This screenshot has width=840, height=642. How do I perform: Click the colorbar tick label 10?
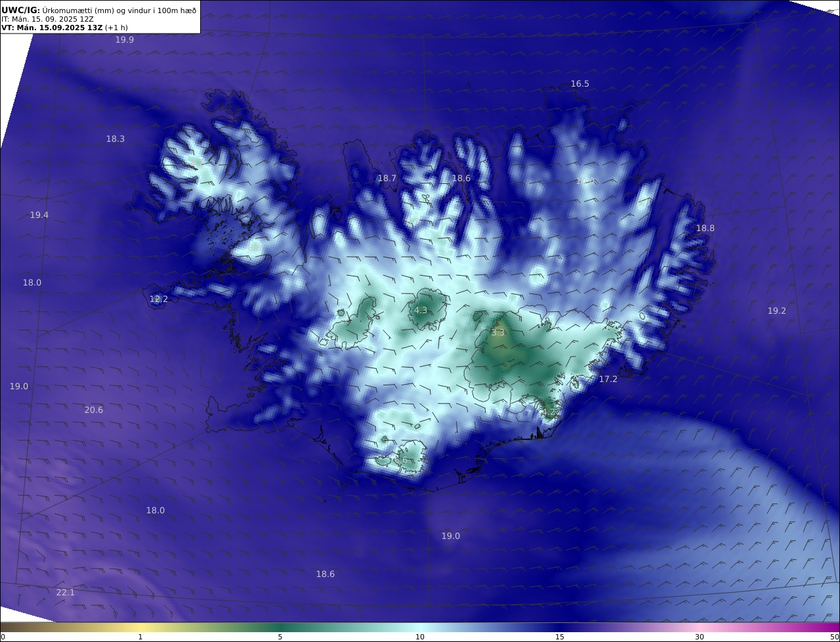point(420,637)
